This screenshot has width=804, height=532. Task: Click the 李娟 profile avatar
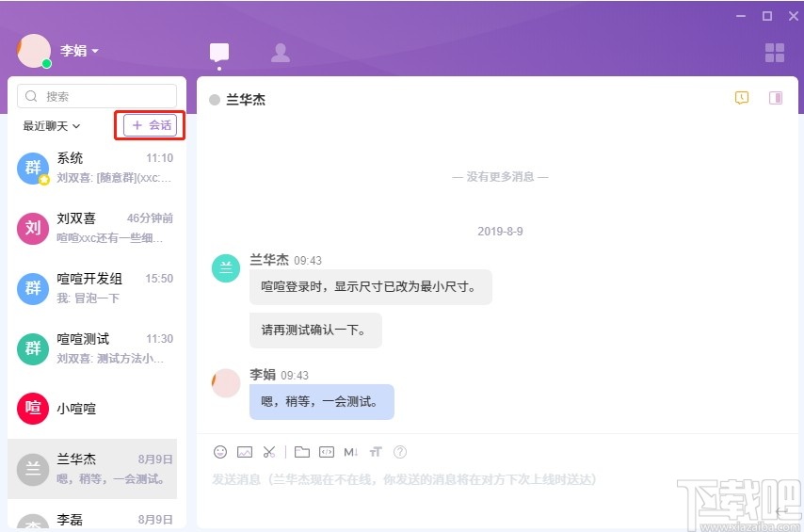point(34,51)
